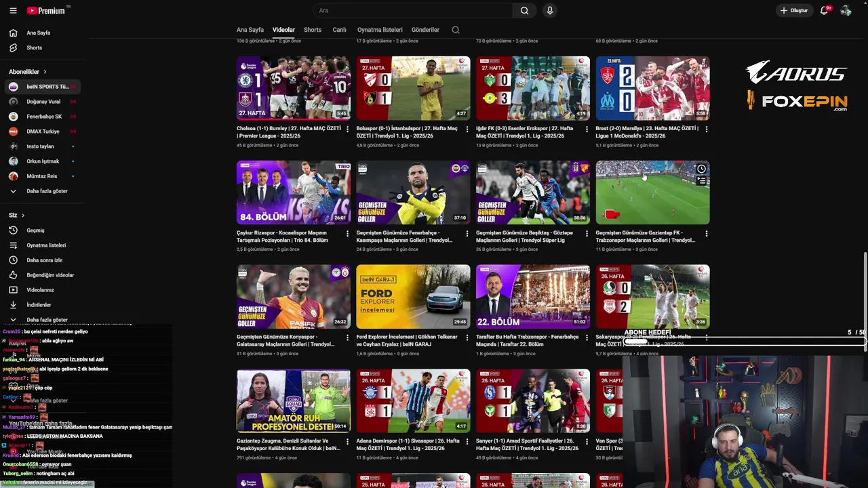Screen dimensions: 868x488
Task: Open Oynatma listeleri in sidebar
Action: click(43, 245)
